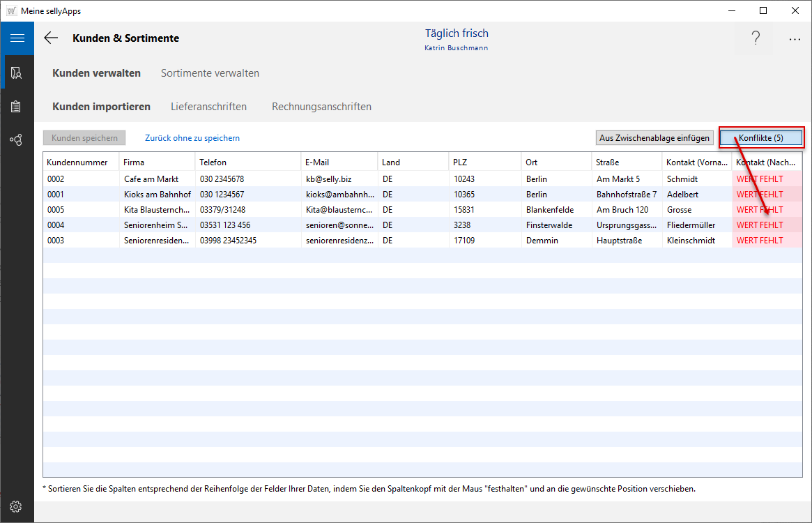Click the question mark help icon
Viewport: 812px width, 523px height.
pyautogui.click(x=756, y=39)
